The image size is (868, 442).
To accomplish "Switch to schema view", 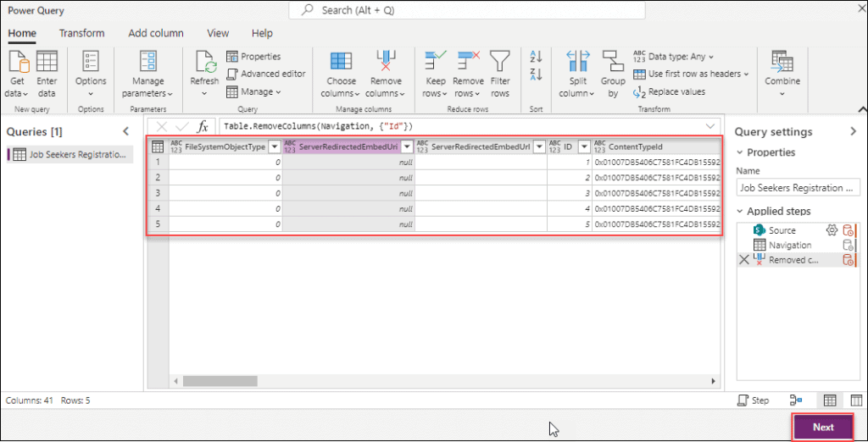I will point(856,401).
